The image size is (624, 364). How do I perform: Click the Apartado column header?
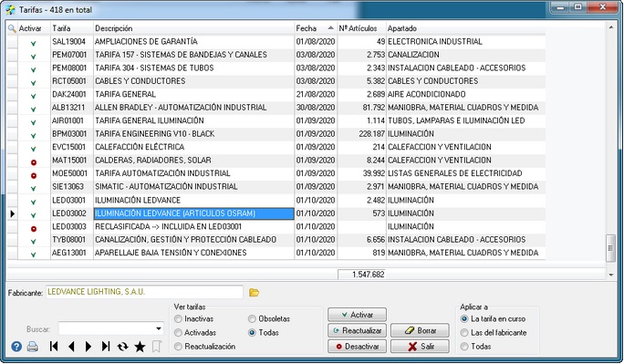465,28
